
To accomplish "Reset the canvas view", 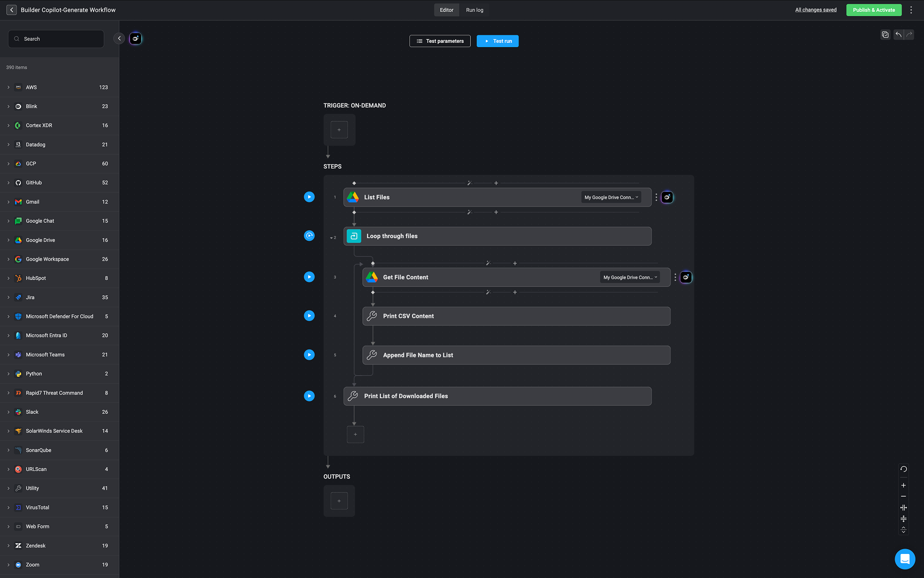I will point(904,469).
